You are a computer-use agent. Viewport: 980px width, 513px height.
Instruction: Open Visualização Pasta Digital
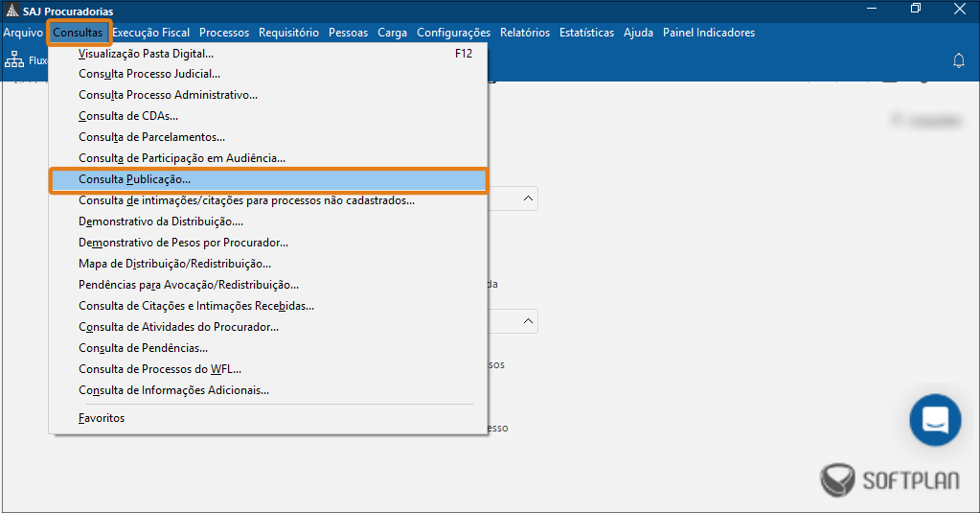[146, 54]
